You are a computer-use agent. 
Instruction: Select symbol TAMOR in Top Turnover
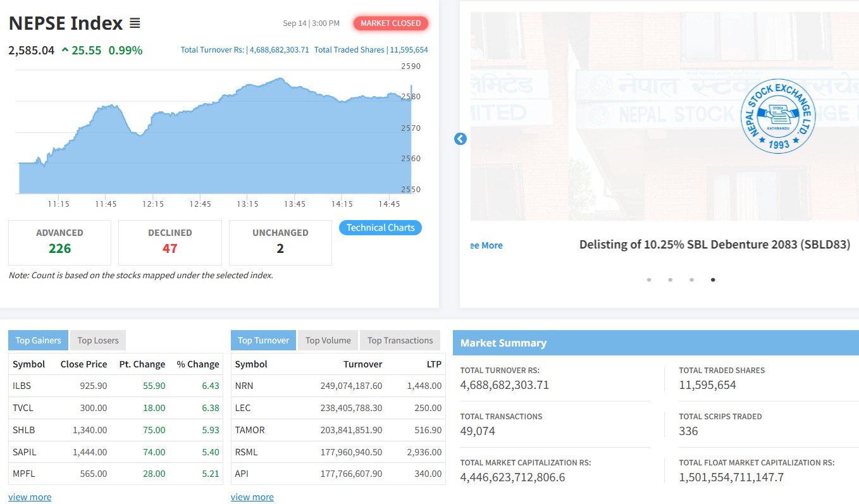[250, 430]
